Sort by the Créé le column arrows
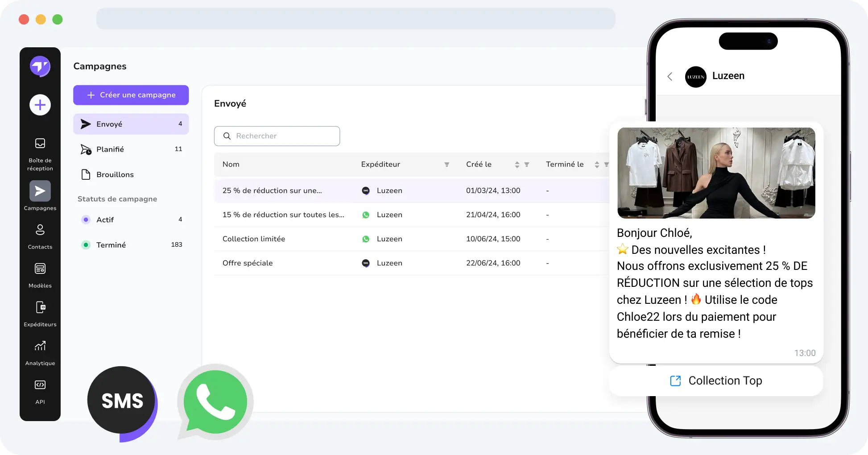Image resolution: width=868 pixels, height=455 pixels. (517, 165)
